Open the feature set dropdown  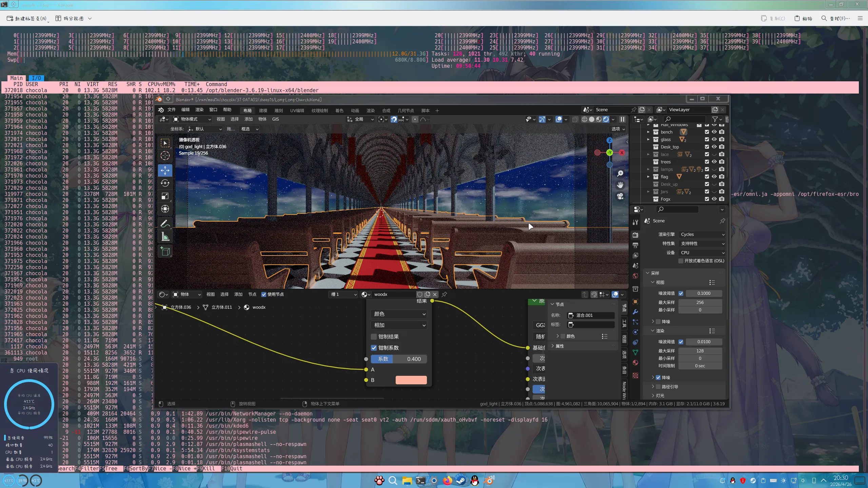702,244
